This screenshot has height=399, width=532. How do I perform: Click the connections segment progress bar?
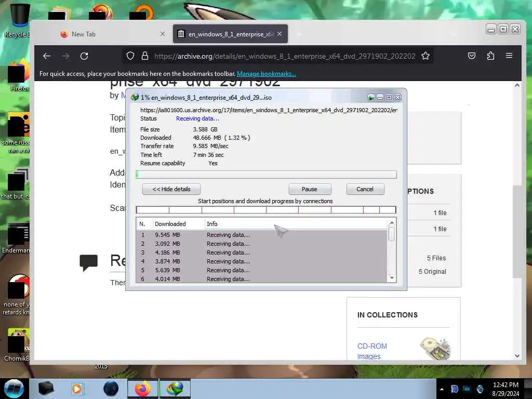click(x=266, y=210)
